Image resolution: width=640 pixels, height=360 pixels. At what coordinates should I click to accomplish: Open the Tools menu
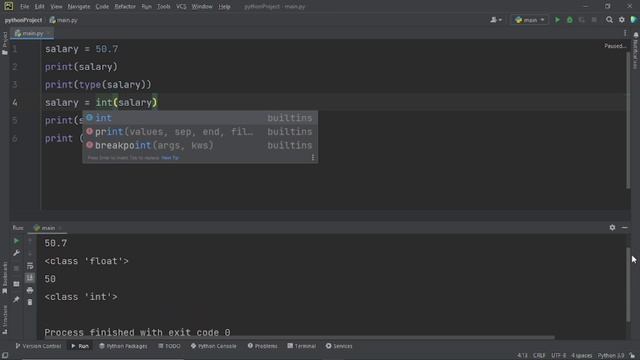[164, 7]
